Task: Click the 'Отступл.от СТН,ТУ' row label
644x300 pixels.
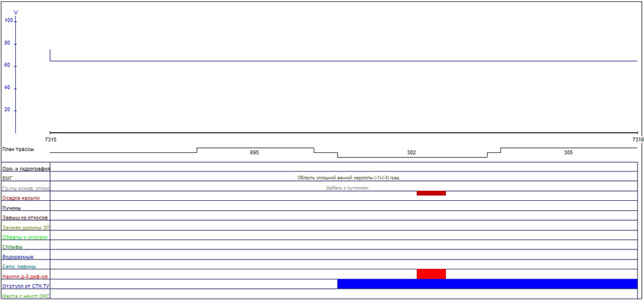Action: [26, 286]
